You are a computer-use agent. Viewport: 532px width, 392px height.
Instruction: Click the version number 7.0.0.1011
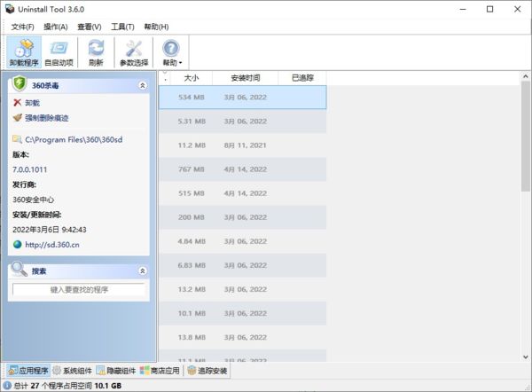pyautogui.click(x=30, y=169)
